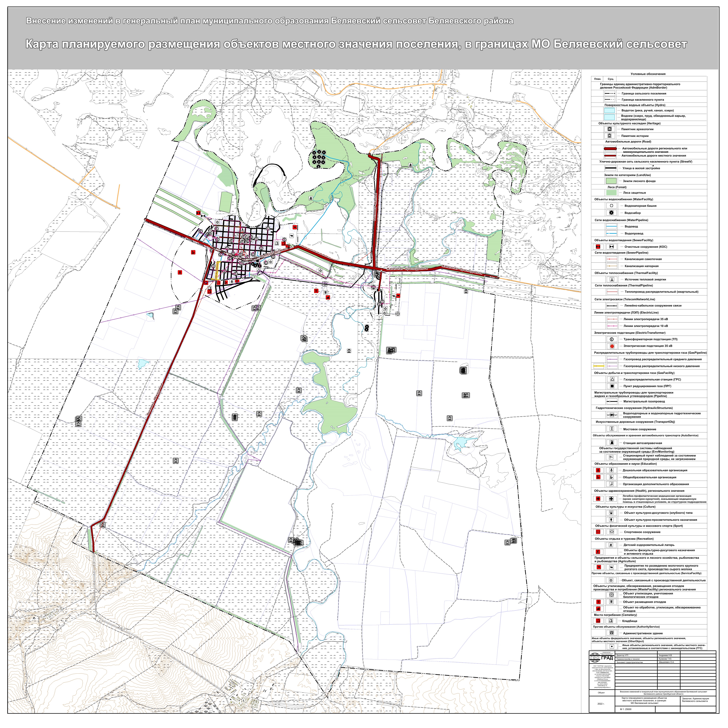Click the administrative building telephone icon

tap(612, 633)
